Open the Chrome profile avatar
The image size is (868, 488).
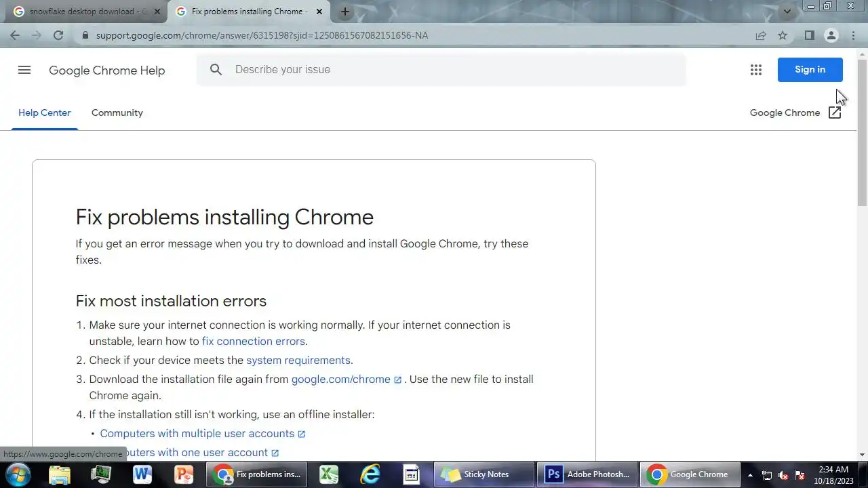[x=831, y=35]
